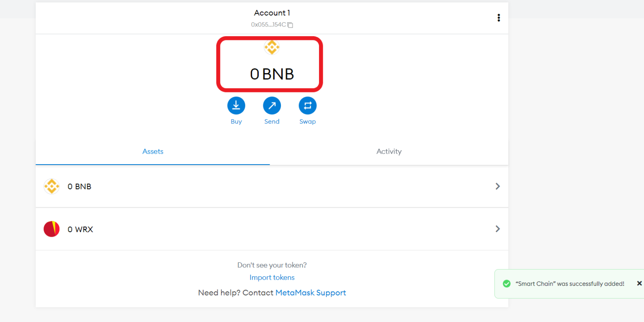Click the Smart Chain successfully added message
Image resolution: width=644 pixels, height=322 pixels.
tap(569, 284)
